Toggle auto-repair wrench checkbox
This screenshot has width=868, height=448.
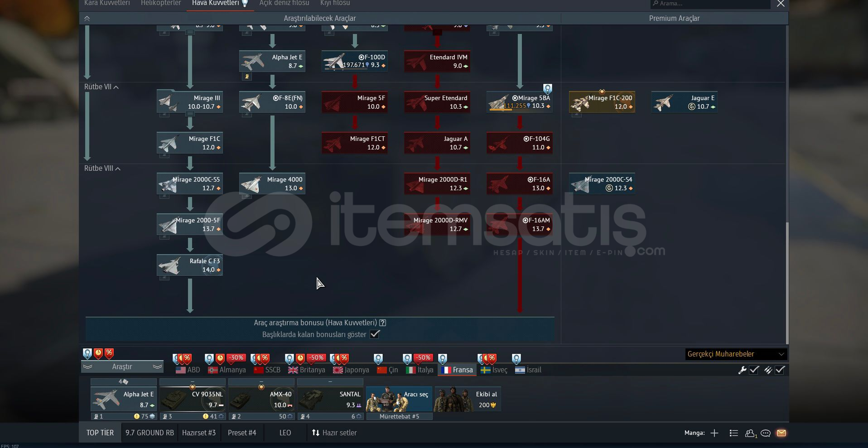(754, 370)
